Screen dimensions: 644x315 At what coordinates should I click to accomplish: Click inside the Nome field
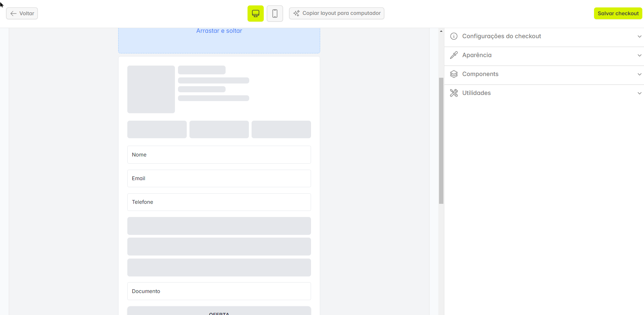[219, 154]
